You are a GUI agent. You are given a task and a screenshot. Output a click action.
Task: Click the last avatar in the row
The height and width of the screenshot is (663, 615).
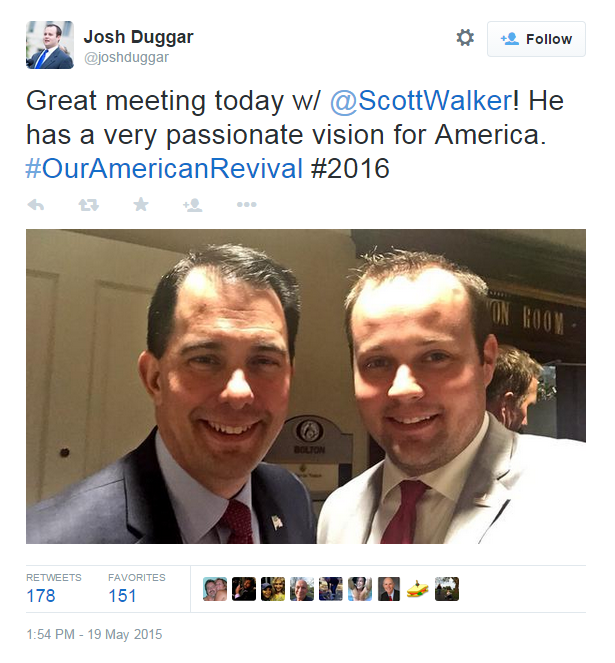coord(447,589)
